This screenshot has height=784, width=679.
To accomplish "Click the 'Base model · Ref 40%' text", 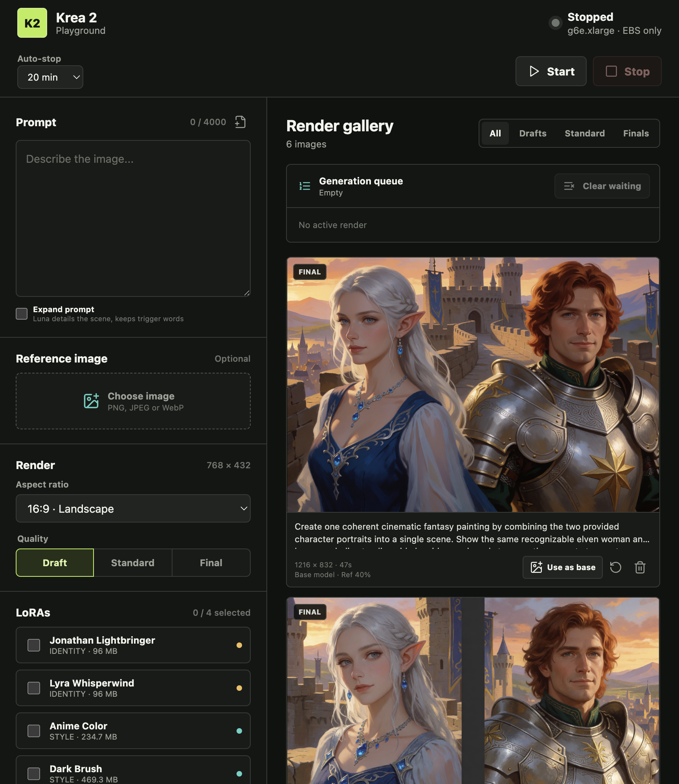I will pyautogui.click(x=332, y=574).
